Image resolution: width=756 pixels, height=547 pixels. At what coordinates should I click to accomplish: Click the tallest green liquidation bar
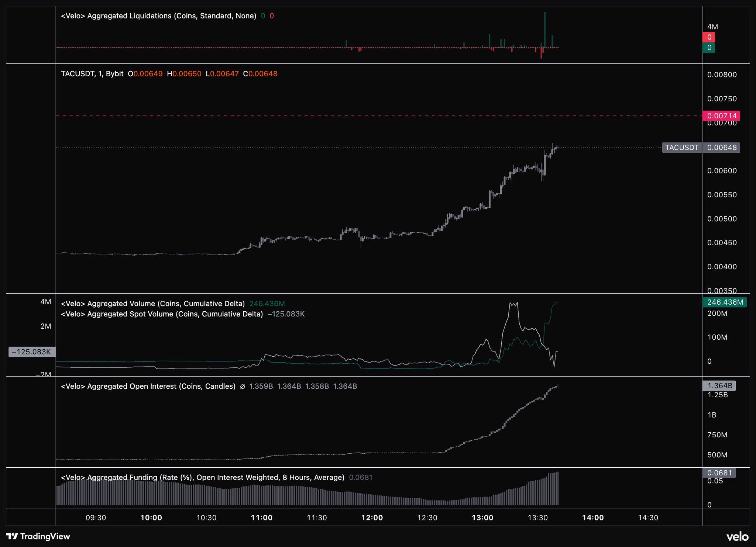pos(544,30)
